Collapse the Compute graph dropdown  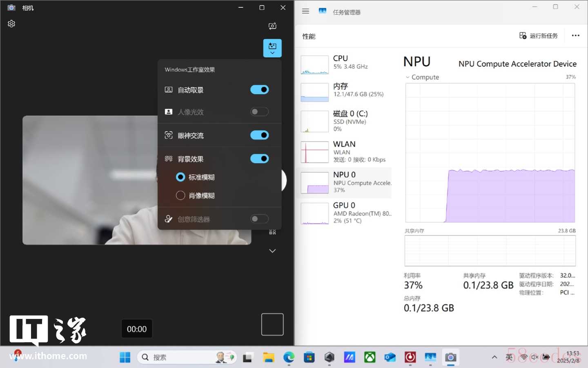[408, 77]
